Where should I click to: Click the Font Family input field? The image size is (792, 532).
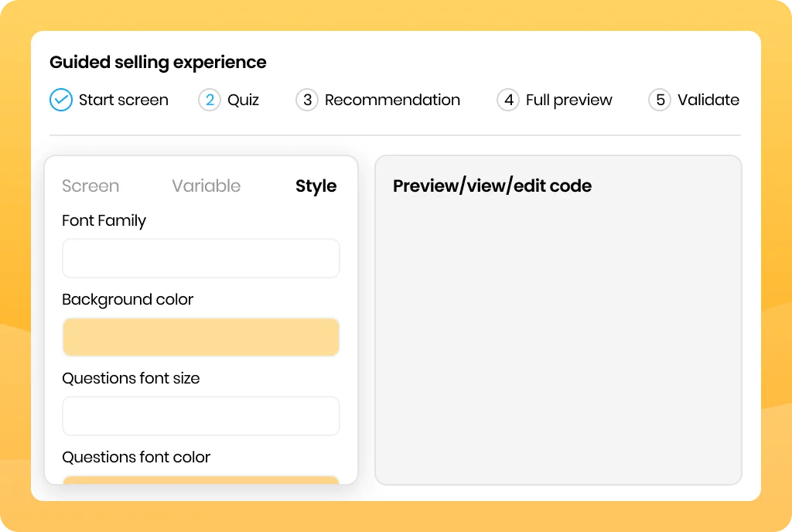click(x=200, y=258)
